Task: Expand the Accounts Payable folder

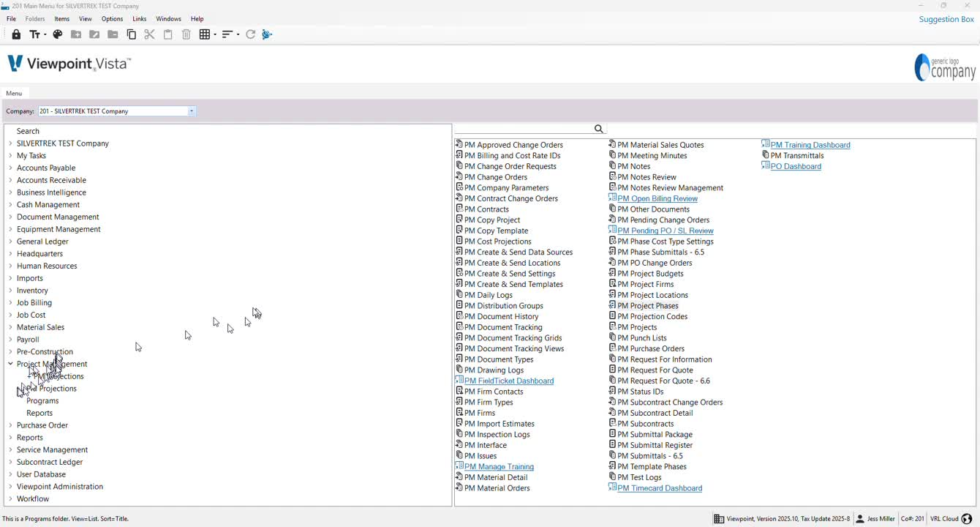Action: click(10, 168)
